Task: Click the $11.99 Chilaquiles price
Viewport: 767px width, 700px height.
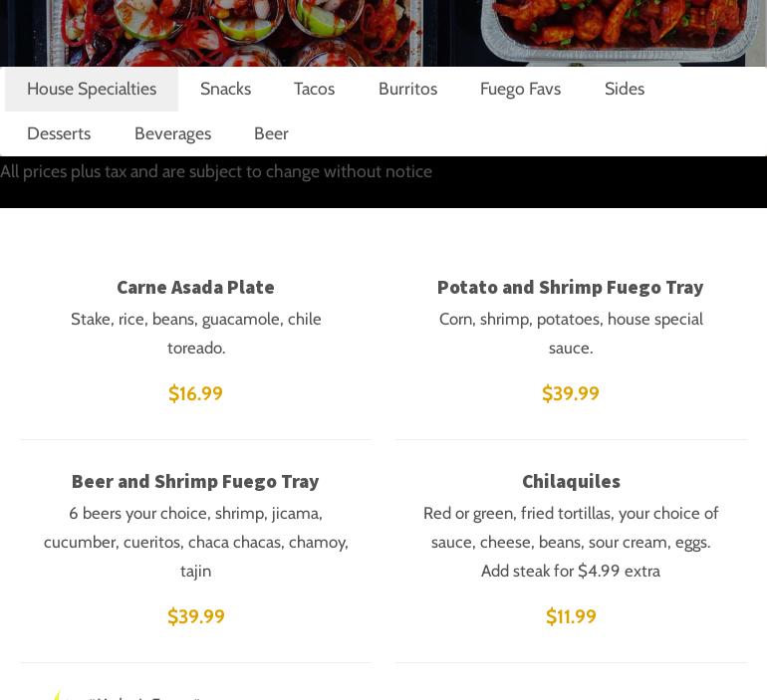Action: coord(571,616)
